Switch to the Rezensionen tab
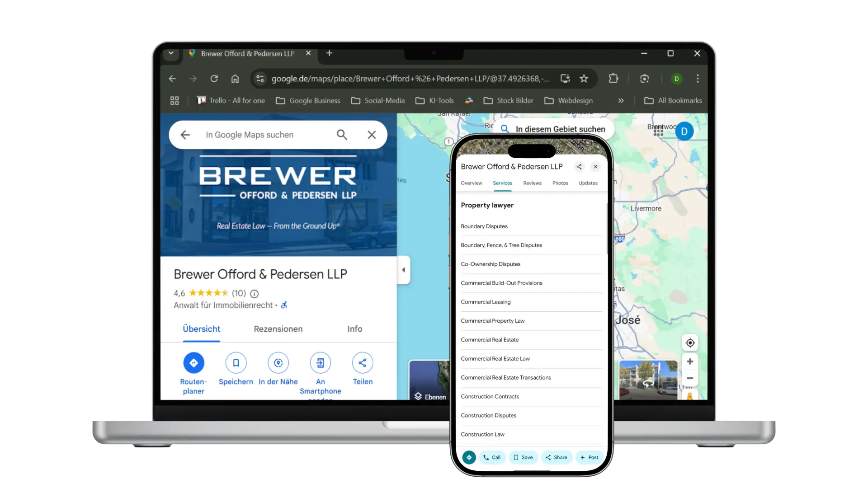 coord(278,329)
